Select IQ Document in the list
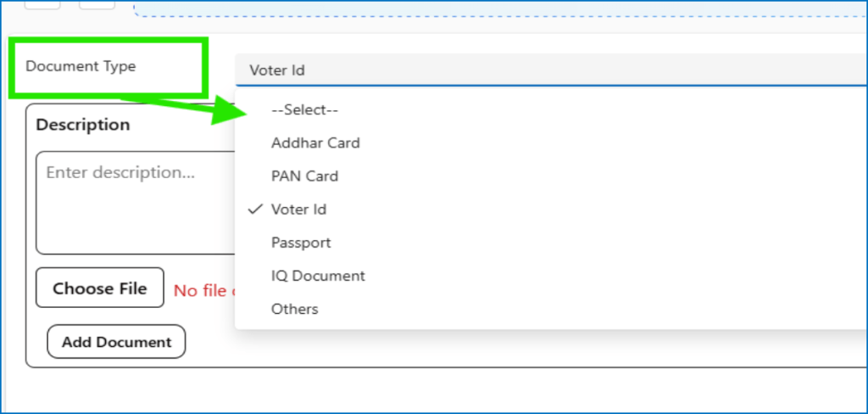The height and width of the screenshot is (414, 868). [318, 276]
